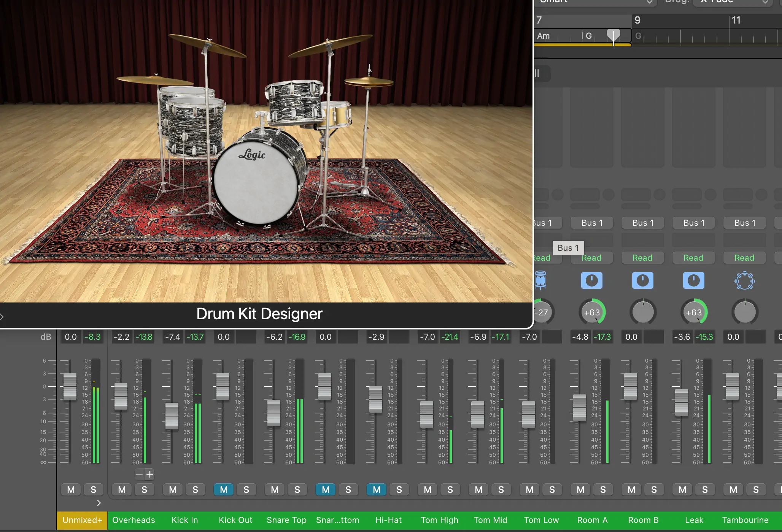This screenshot has width=782, height=532.
Task: Select the Unmixed+ channel name
Action: pos(82,520)
